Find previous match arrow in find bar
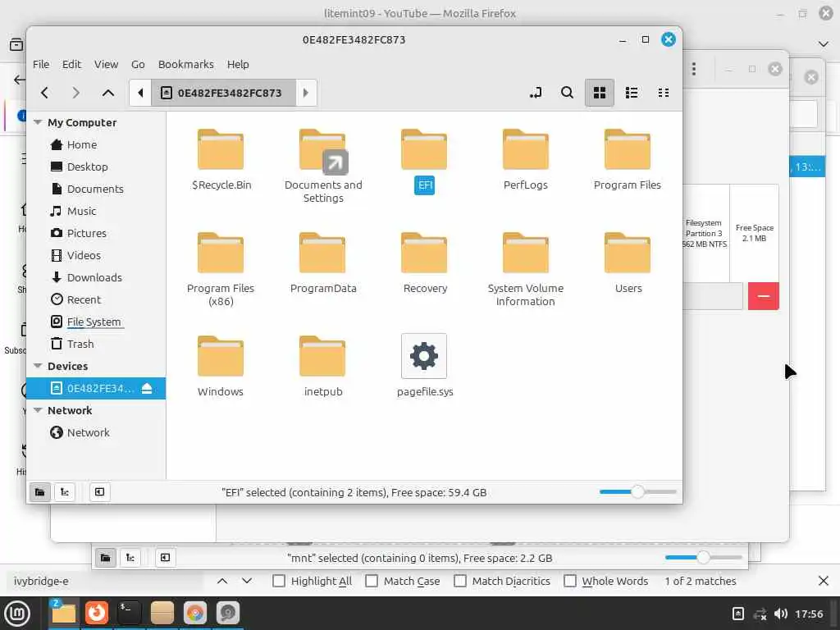This screenshot has width=840, height=630. tap(222, 581)
